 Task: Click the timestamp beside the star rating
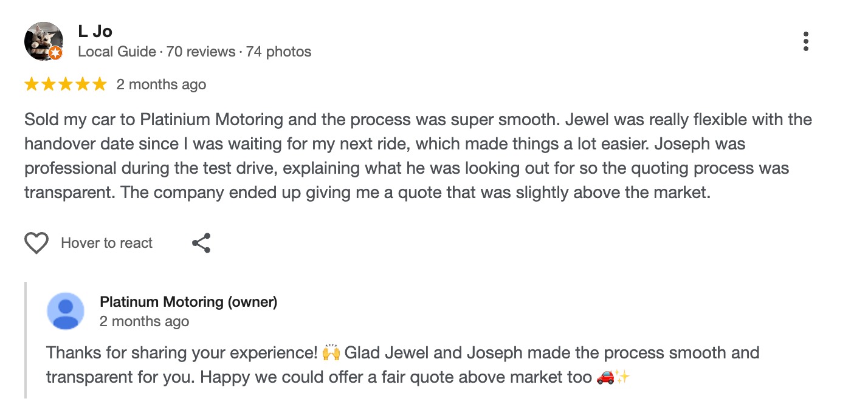point(161,84)
